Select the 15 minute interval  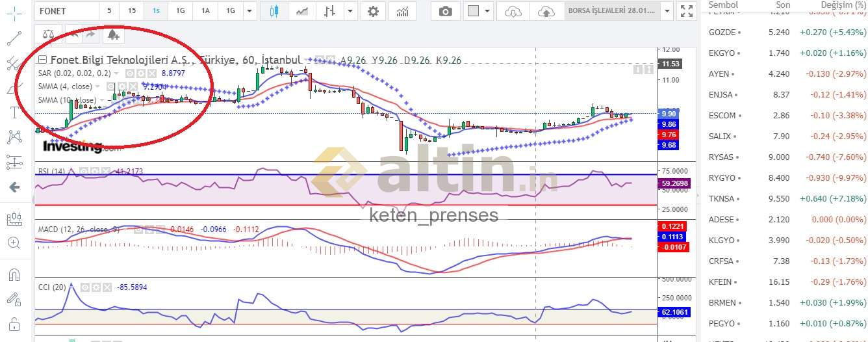click(x=132, y=11)
